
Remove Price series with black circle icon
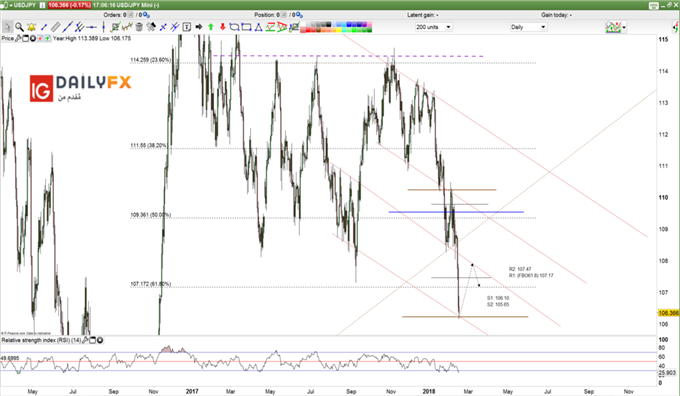(x=33, y=39)
